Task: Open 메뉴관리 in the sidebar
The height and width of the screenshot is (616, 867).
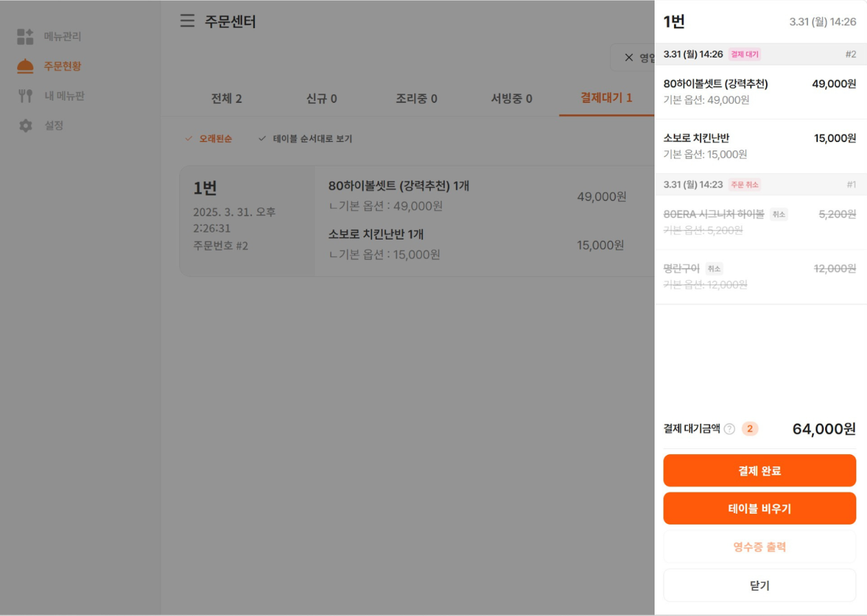Action: (x=63, y=37)
